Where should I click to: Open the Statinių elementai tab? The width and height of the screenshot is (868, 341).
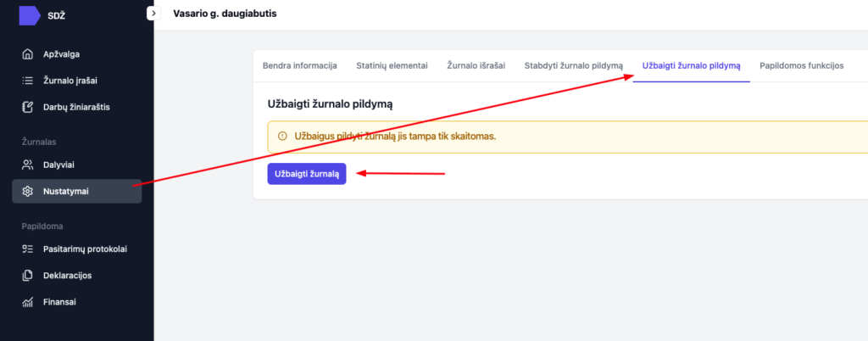tap(392, 65)
